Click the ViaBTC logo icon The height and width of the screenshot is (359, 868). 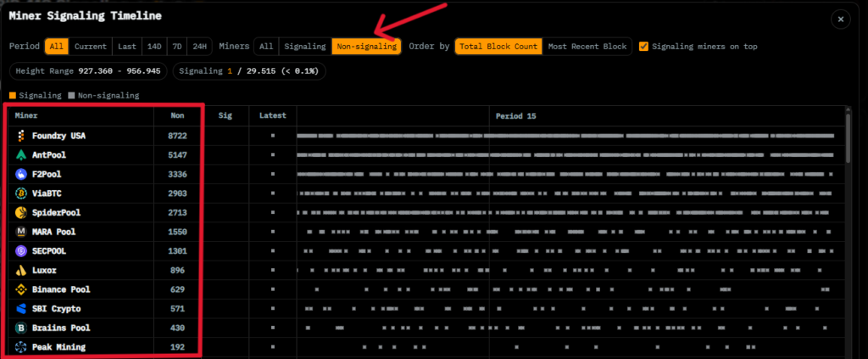21,194
